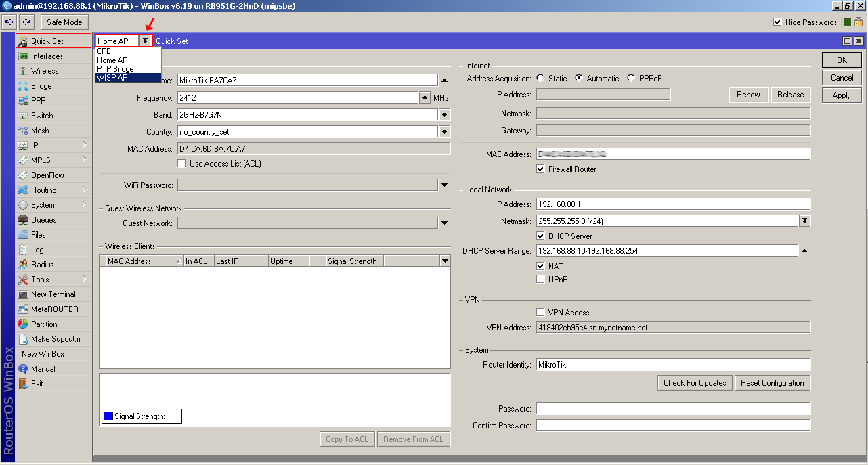This screenshot has width=868, height=465.
Task: Open the Manual globe icon
Action: coord(23,369)
